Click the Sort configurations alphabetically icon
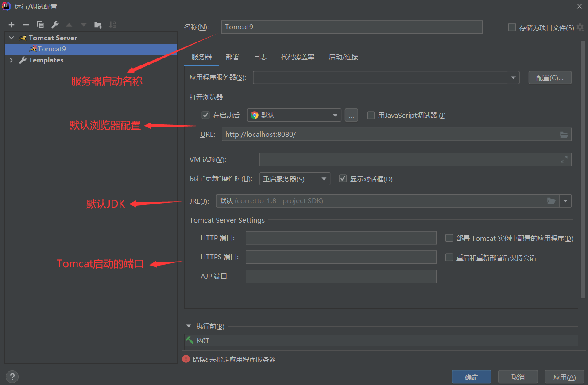Image resolution: width=588 pixels, height=385 pixels. point(112,25)
